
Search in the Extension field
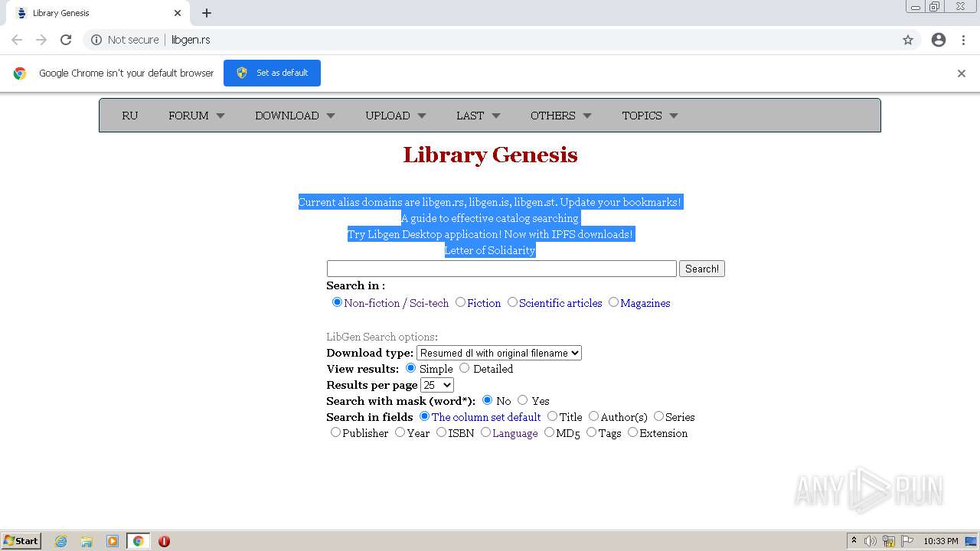(632, 432)
